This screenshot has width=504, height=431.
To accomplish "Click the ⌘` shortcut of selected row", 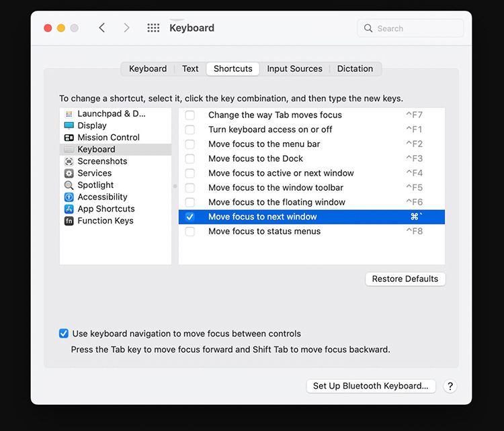I will (416, 217).
